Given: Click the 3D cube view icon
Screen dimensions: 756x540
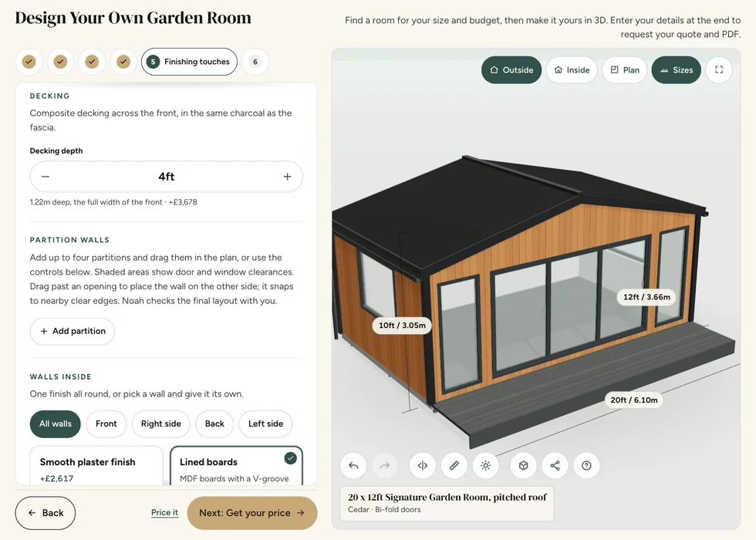Looking at the screenshot, I should (524, 466).
